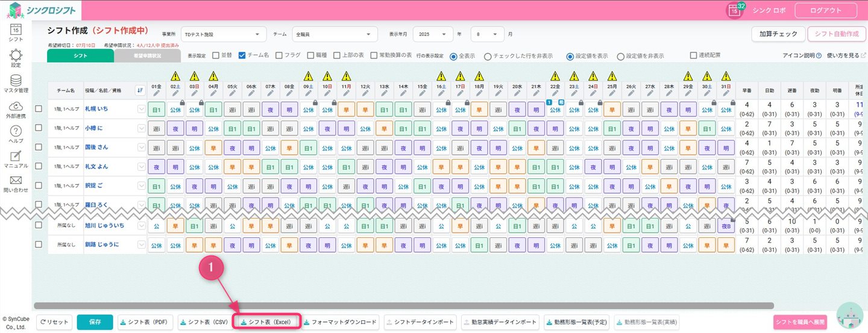Check the row checkbox for 札幌 いち

39,109
